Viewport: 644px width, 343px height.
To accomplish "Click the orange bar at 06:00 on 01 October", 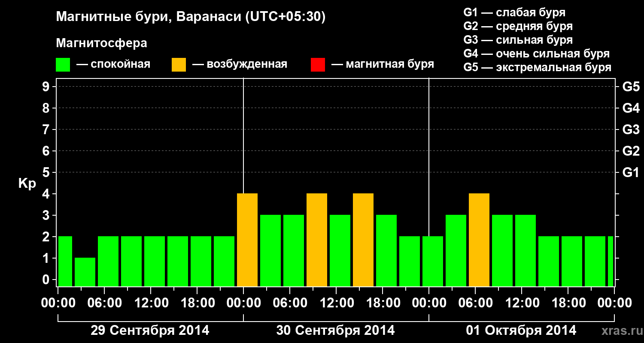I will click(479, 240).
